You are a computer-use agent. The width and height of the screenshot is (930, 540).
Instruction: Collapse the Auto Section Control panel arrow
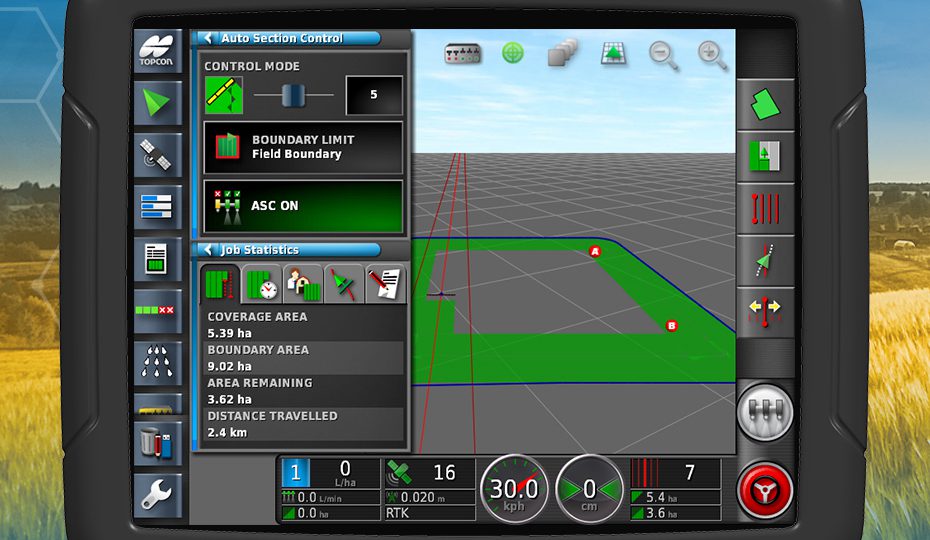[x=208, y=38]
